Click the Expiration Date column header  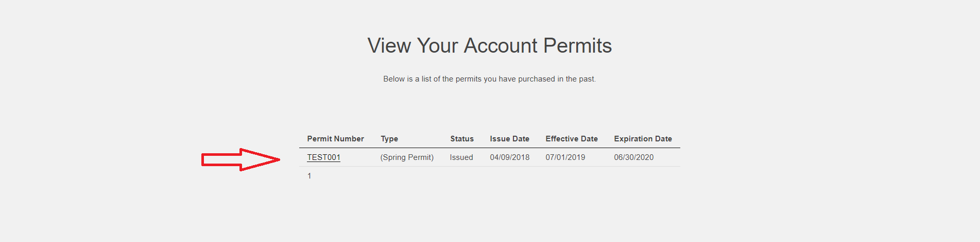click(x=643, y=139)
